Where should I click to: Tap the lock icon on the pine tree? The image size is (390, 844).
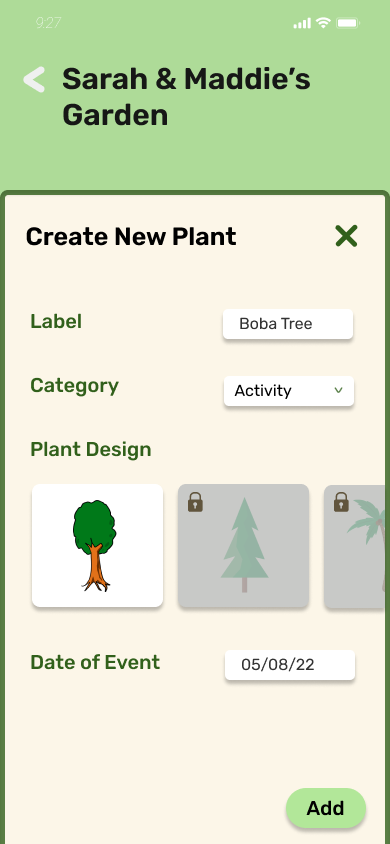pyautogui.click(x=195, y=502)
